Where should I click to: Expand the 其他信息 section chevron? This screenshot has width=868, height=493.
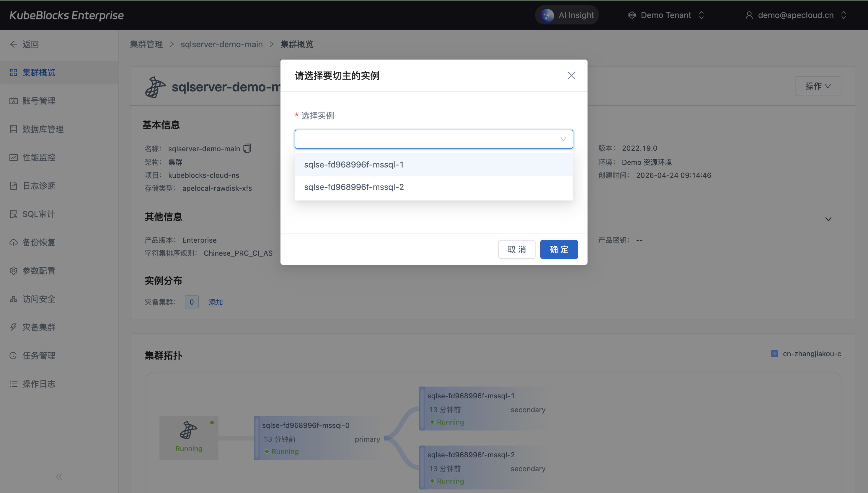(x=828, y=219)
